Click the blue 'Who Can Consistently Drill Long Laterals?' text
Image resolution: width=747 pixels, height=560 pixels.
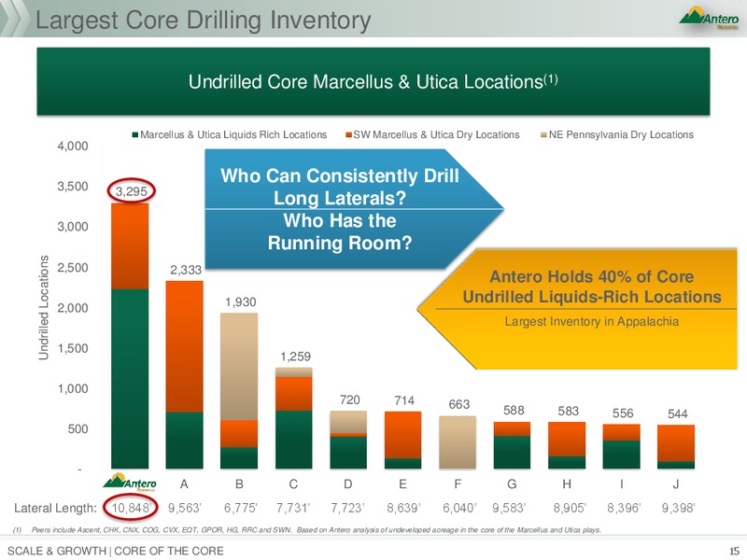tap(340, 187)
